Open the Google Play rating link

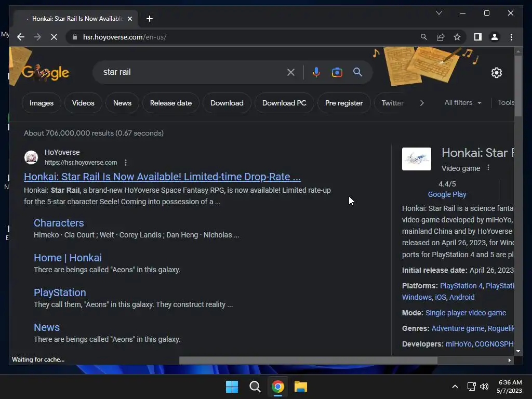click(447, 194)
